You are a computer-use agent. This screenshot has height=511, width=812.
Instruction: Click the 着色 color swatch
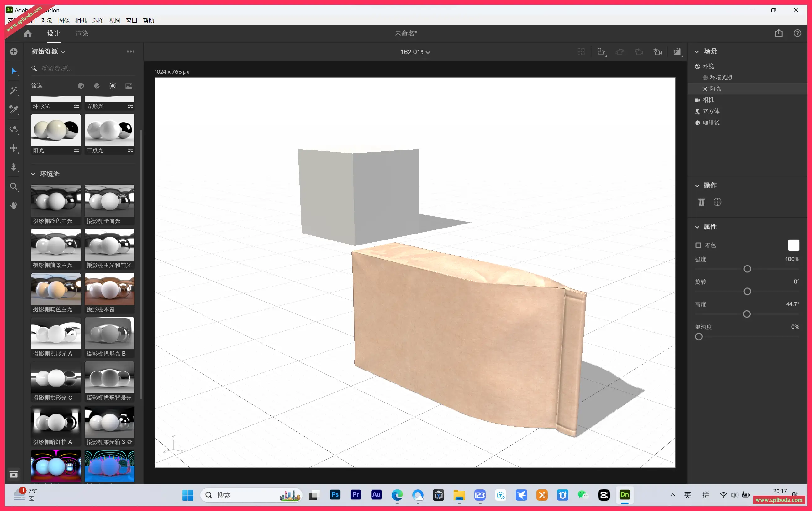(x=794, y=245)
